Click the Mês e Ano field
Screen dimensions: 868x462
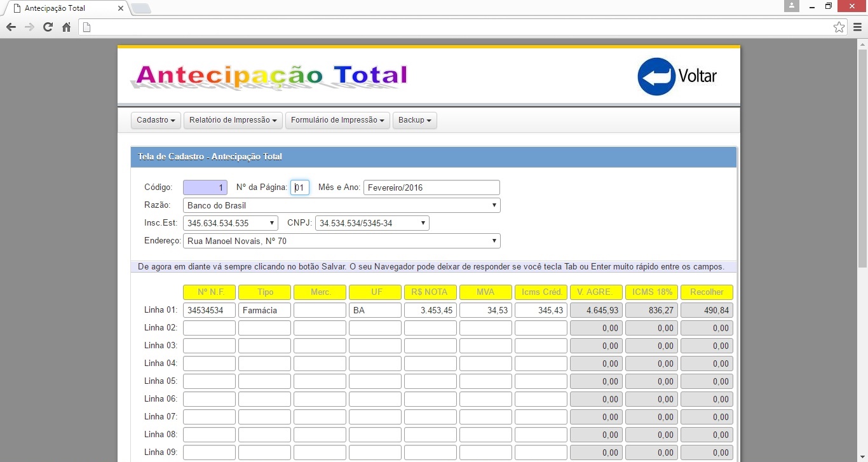tap(431, 187)
